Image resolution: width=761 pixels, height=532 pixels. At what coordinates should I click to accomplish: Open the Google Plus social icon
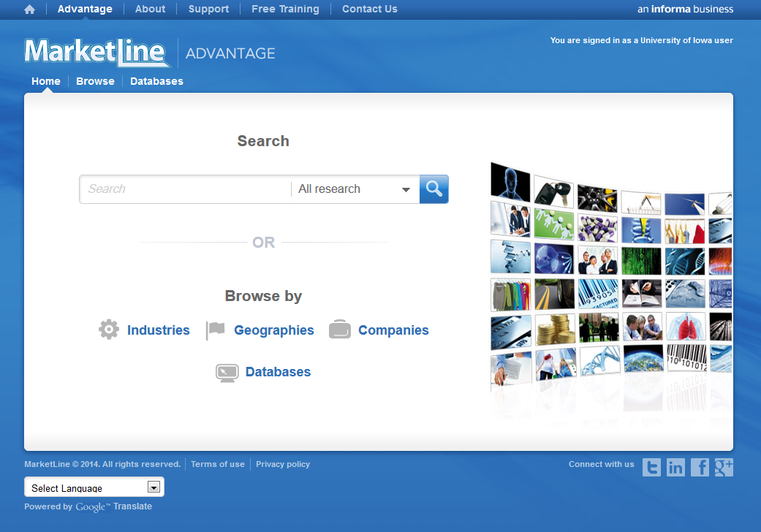point(724,467)
